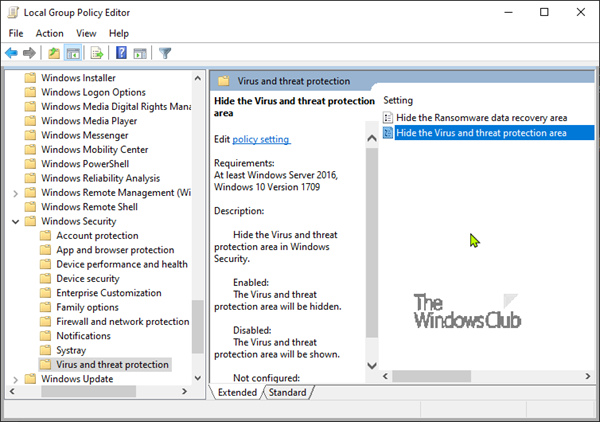The image size is (600, 422).
Task: Click the Forward arrow toolbar icon
Action: pyautogui.click(x=29, y=53)
